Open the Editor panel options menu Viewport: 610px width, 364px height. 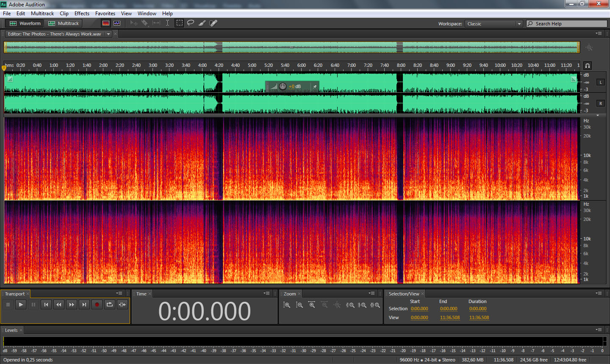599,33
